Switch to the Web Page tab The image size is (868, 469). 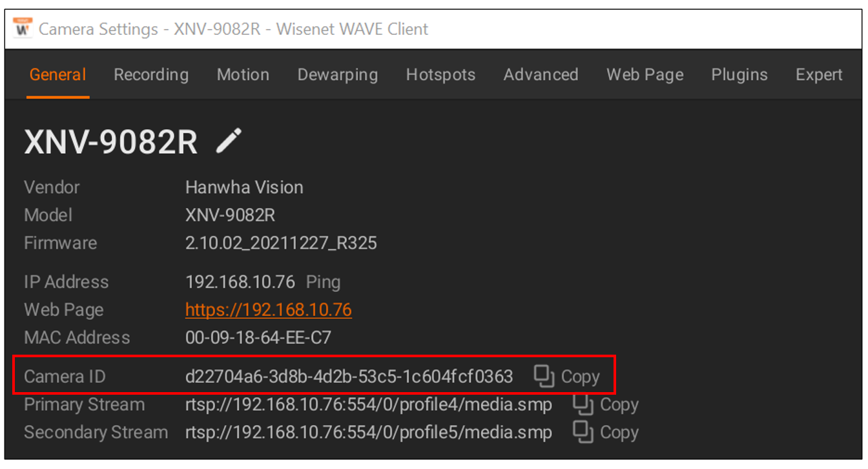coord(645,75)
